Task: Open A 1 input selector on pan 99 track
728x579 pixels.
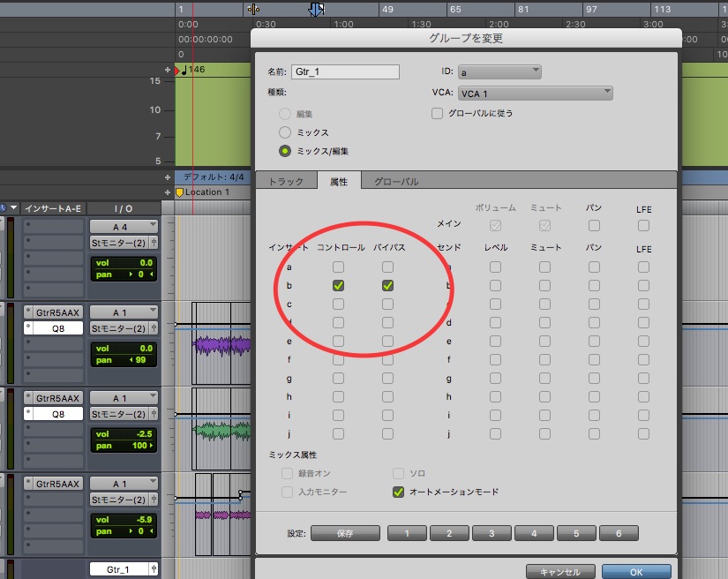Action: coord(124,312)
